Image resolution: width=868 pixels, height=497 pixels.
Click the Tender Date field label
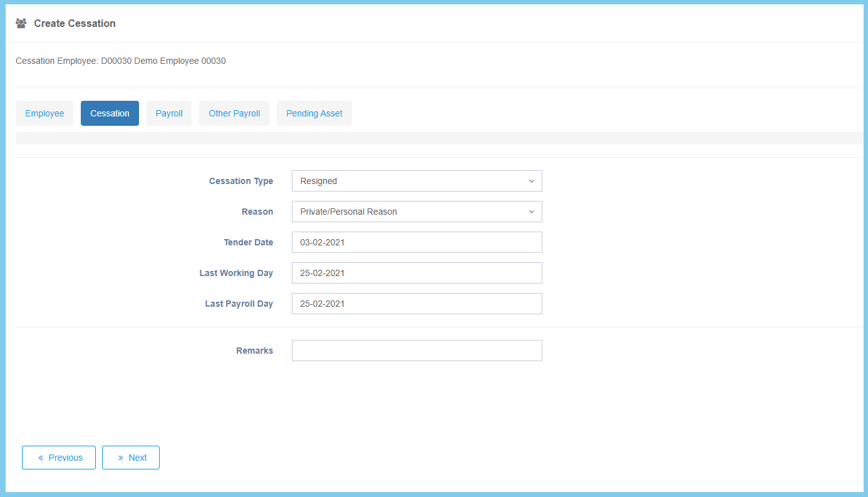coord(248,242)
